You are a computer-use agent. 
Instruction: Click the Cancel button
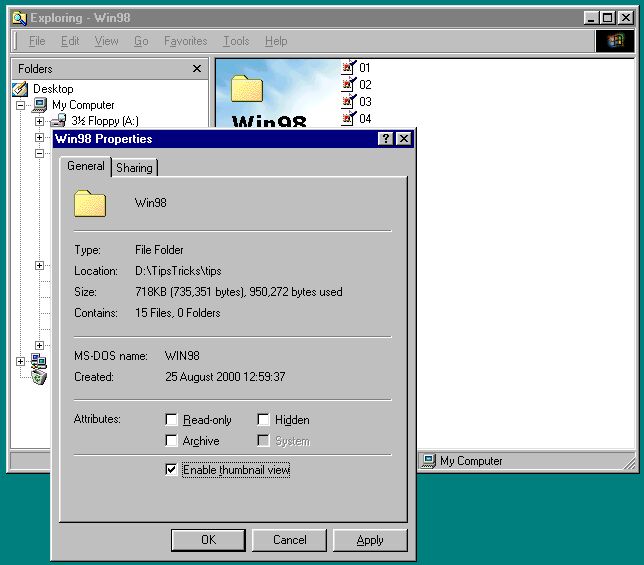(290, 540)
